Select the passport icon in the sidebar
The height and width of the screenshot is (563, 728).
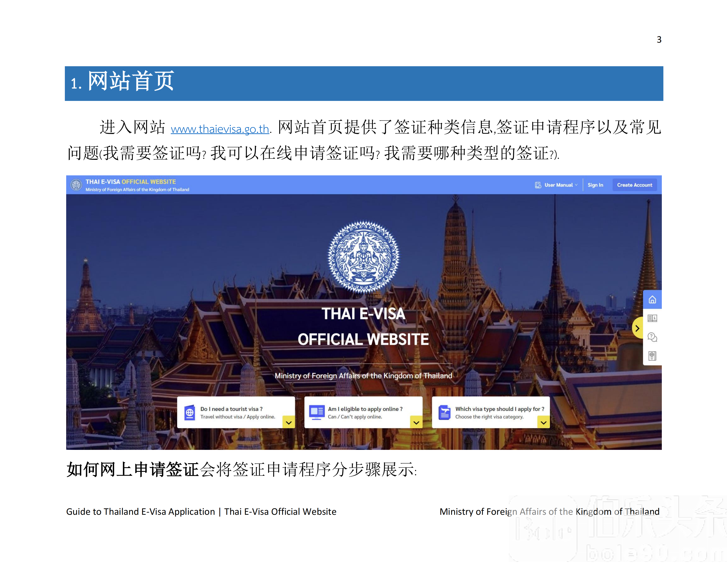652,356
